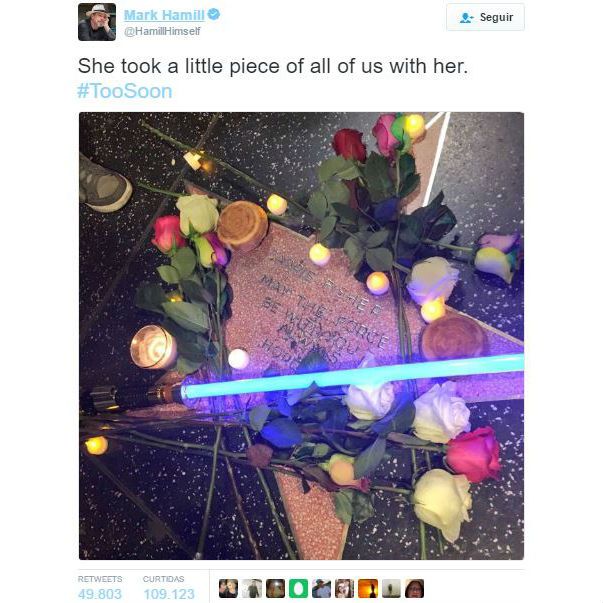Open the green egg avatar liker
Image resolution: width=603 pixels, height=603 pixels.
tap(298, 588)
